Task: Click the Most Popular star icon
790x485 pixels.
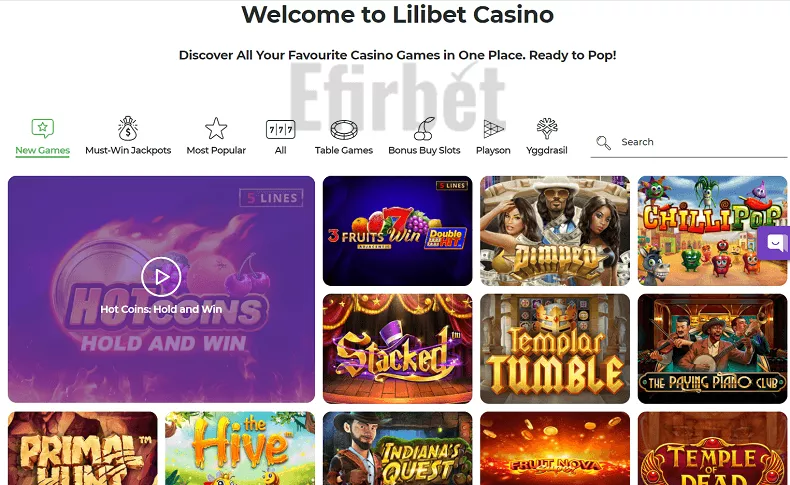Action: [x=216, y=128]
